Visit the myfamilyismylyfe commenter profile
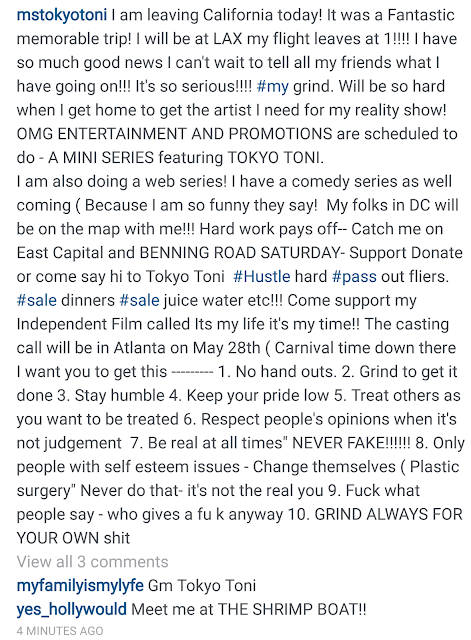The width and height of the screenshot is (471, 640). [80, 586]
